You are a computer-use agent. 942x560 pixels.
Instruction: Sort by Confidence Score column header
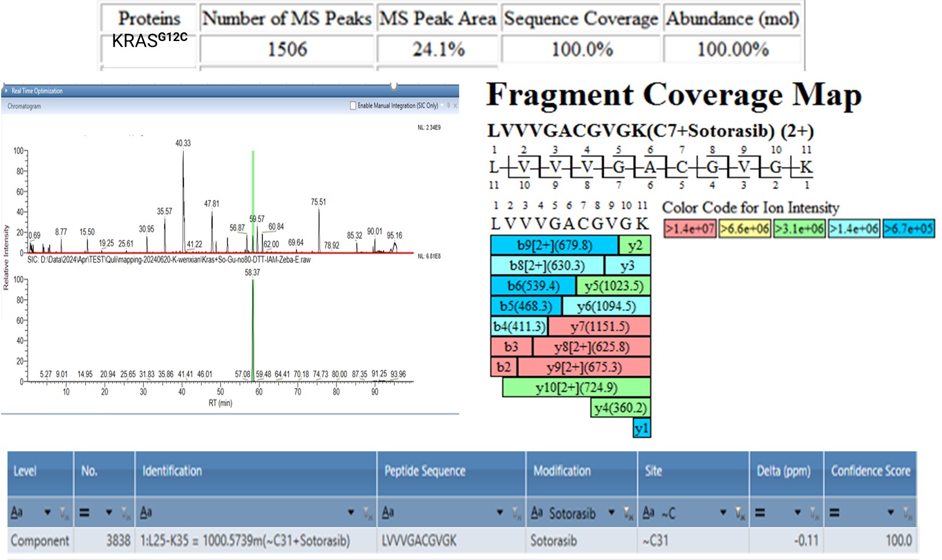(x=870, y=472)
